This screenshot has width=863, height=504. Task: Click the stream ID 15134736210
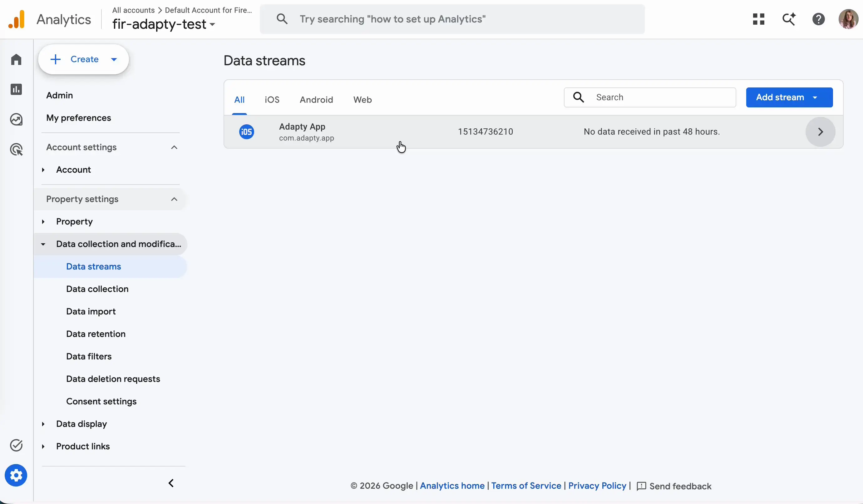485,132
